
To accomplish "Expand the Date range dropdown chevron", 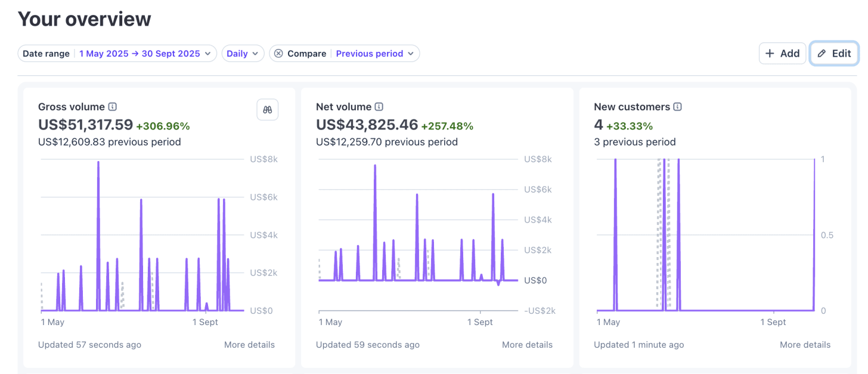I will pyautogui.click(x=207, y=54).
